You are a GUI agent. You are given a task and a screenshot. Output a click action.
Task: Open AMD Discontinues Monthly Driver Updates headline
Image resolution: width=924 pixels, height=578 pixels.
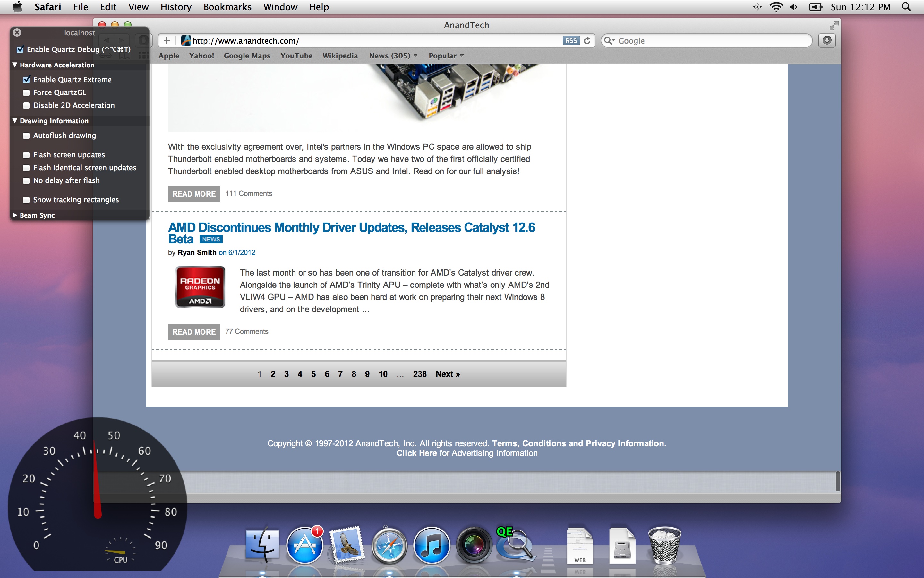(x=351, y=233)
